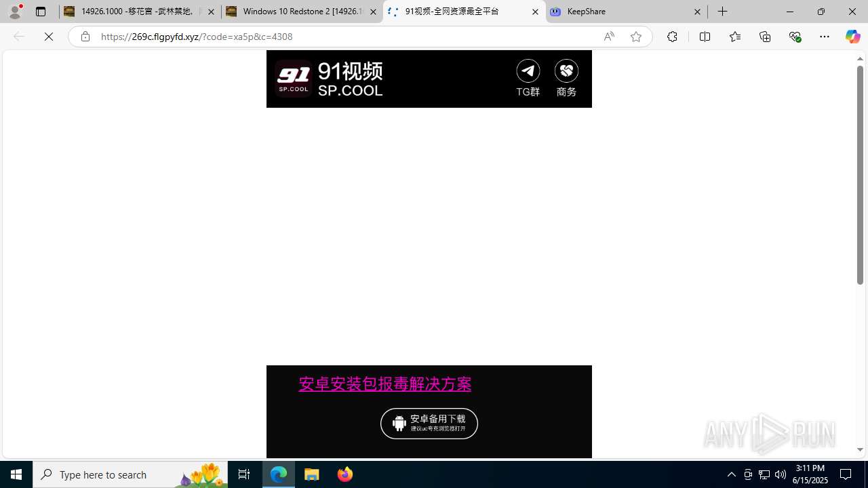868x488 pixels.
Task: Open Microsoft Edge on taskbar
Action: (x=279, y=474)
